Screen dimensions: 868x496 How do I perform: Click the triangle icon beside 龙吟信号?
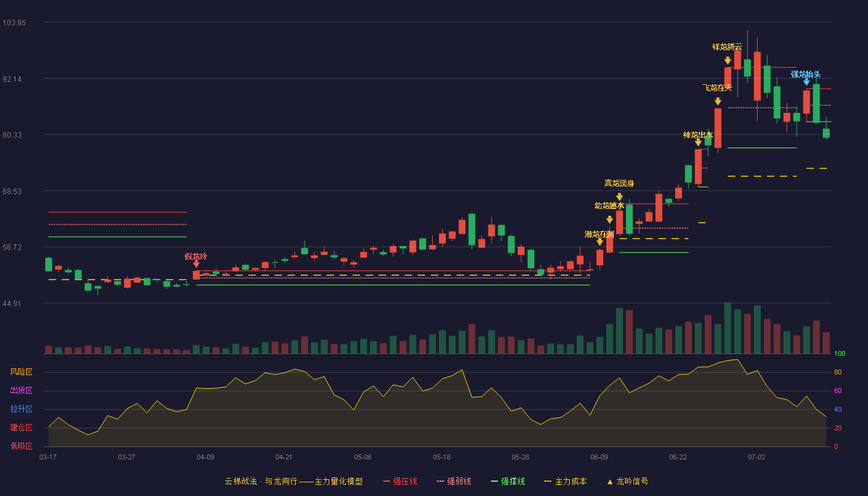pyautogui.click(x=610, y=482)
